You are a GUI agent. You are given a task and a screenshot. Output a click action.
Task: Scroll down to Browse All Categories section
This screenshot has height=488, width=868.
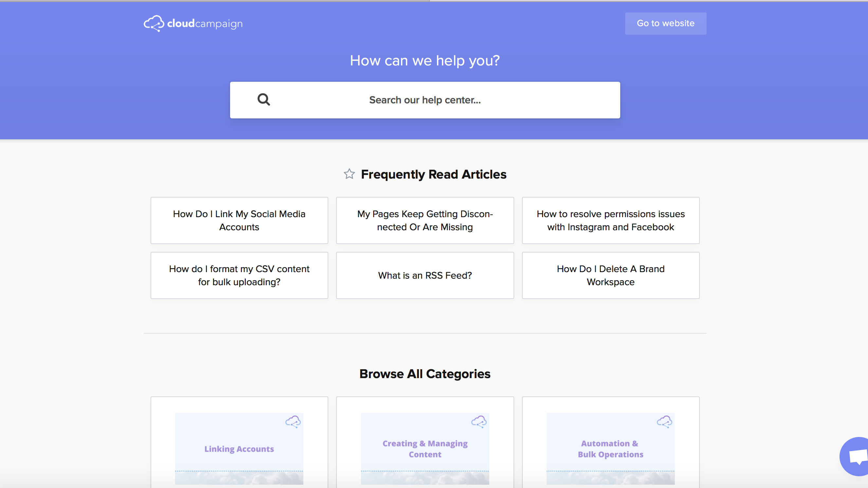[425, 374]
